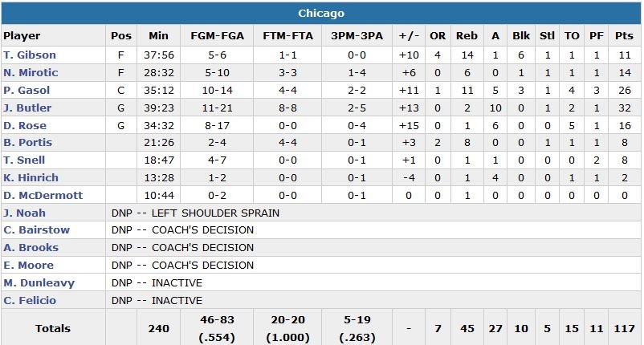
Task: Click the FGM-FGA column header
Action: click(x=217, y=36)
